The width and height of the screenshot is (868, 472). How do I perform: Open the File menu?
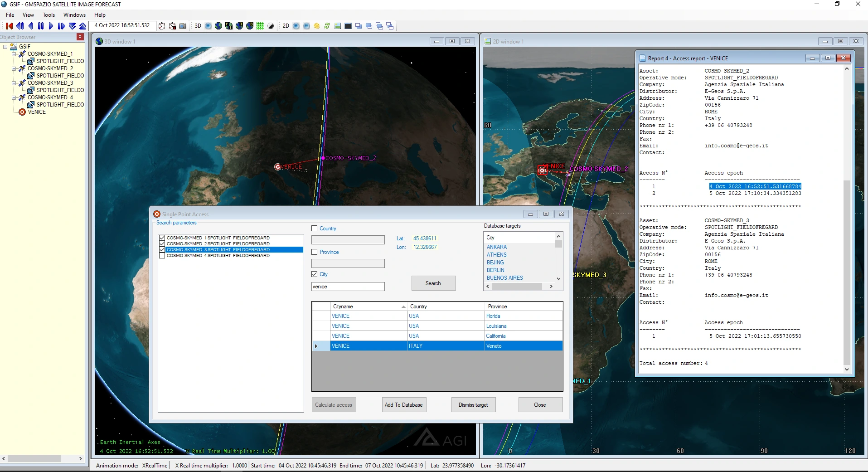(x=10, y=15)
